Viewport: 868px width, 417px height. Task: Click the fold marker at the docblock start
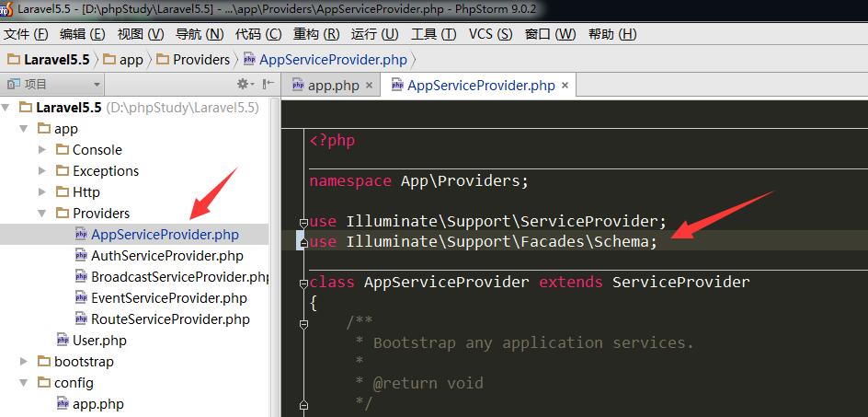pyautogui.click(x=303, y=323)
